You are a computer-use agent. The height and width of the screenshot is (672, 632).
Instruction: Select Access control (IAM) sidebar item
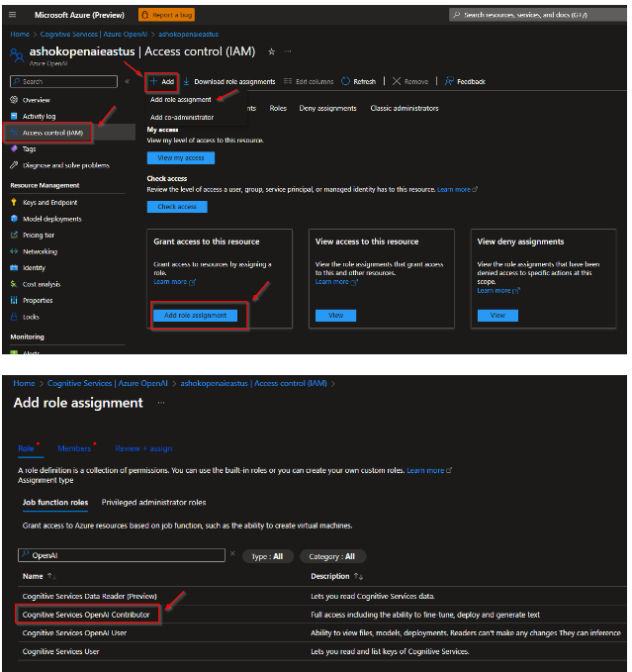[52, 133]
